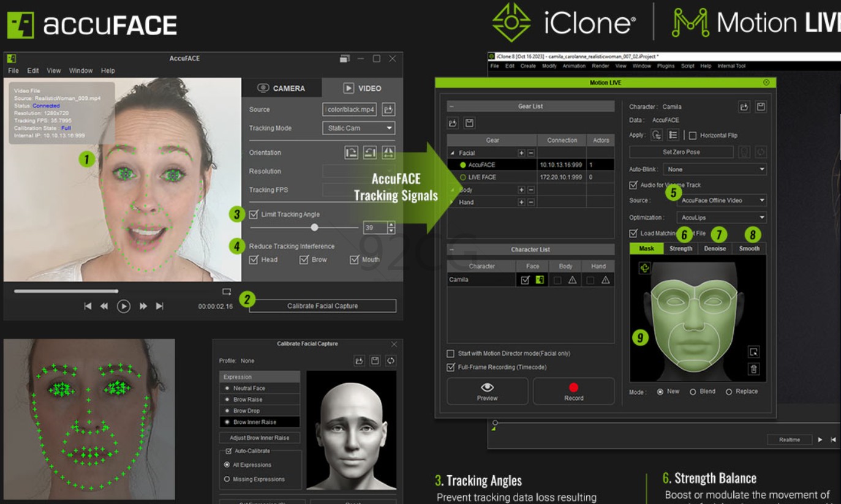The image size is (841, 504).
Task: Load a calibration profile icon
Action: [360, 361]
